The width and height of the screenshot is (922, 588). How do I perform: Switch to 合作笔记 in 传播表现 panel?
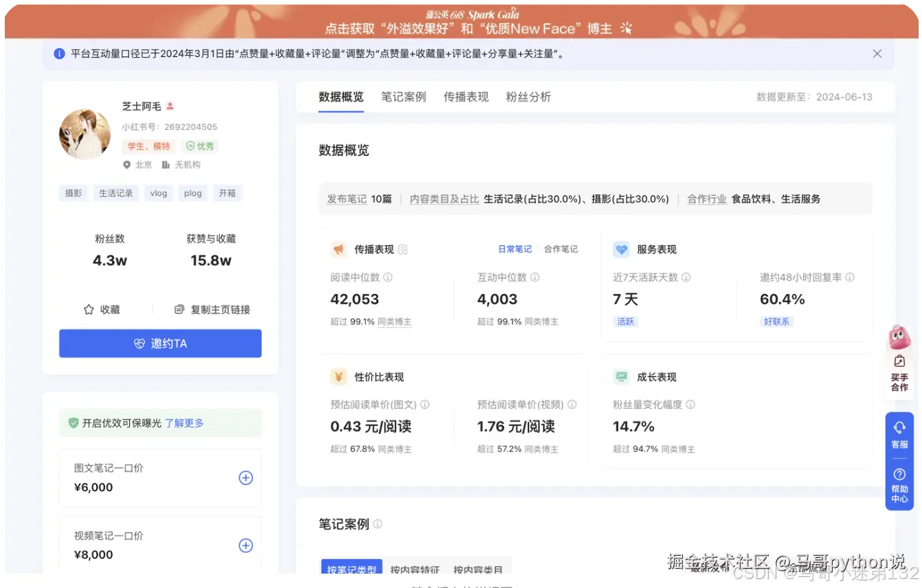click(561, 249)
